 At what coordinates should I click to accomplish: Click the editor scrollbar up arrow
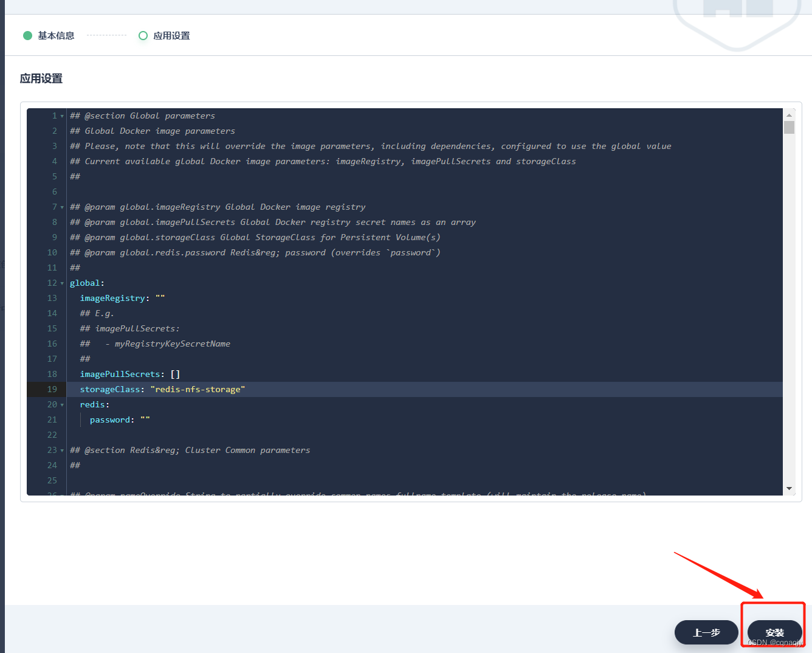coord(789,115)
